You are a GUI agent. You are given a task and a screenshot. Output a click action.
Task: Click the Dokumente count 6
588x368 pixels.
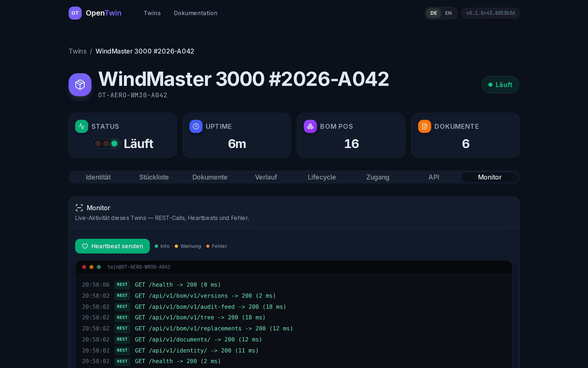click(x=465, y=144)
